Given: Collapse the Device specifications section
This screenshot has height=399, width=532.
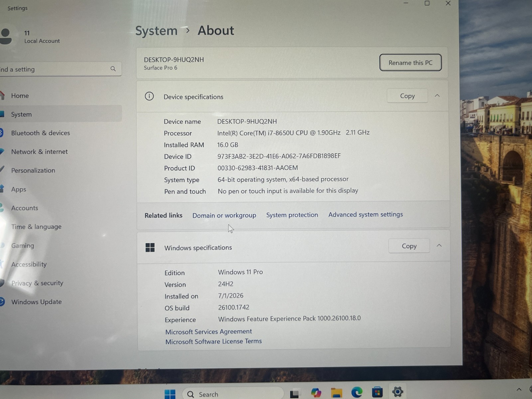Looking at the screenshot, I should (437, 96).
